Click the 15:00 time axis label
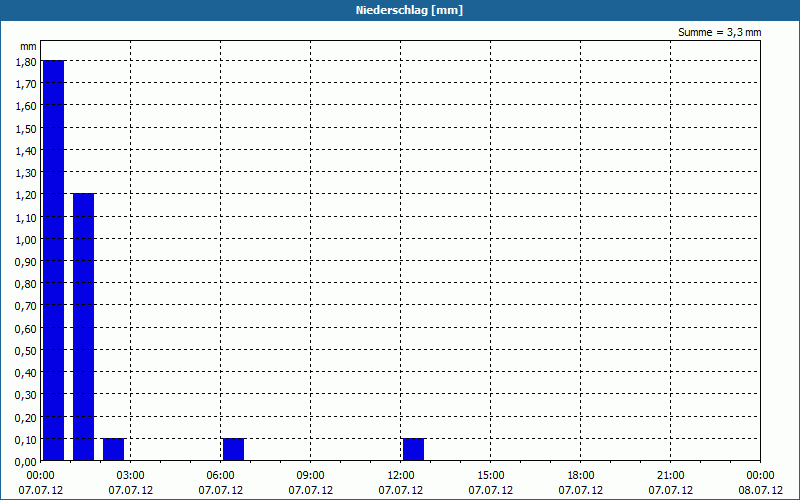This screenshot has width=800, height=500. pos(491,476)
